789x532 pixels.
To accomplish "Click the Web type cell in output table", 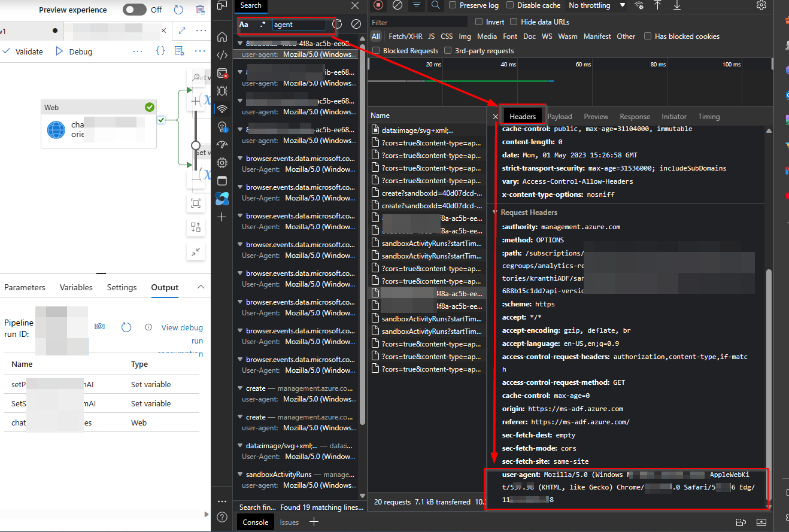I will [x=139, y=422].
